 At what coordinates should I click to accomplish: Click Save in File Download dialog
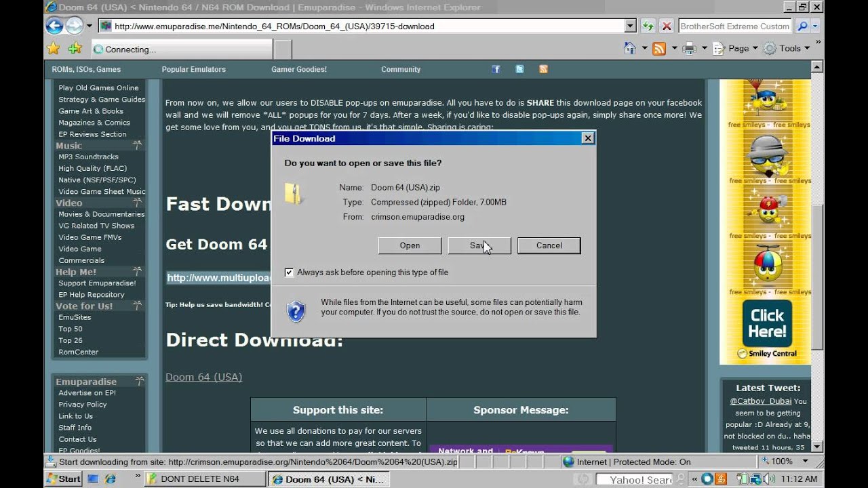coord(479,245)
